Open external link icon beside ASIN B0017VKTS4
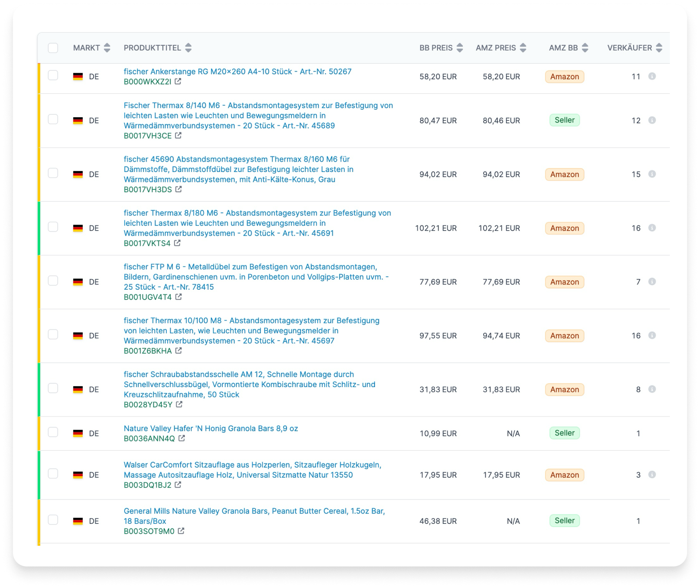 (x=177, y=243)
